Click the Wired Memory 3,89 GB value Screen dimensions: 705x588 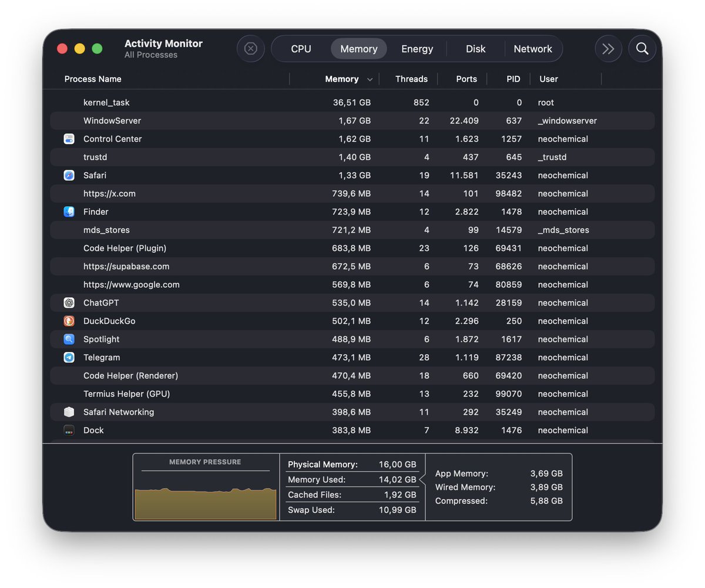[546, 488]
